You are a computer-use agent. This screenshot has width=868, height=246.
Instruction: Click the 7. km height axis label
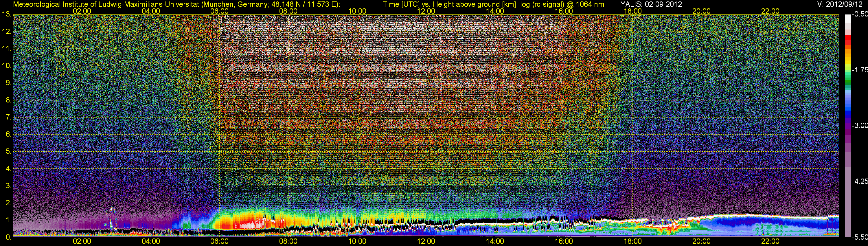[x=8, y=117]
